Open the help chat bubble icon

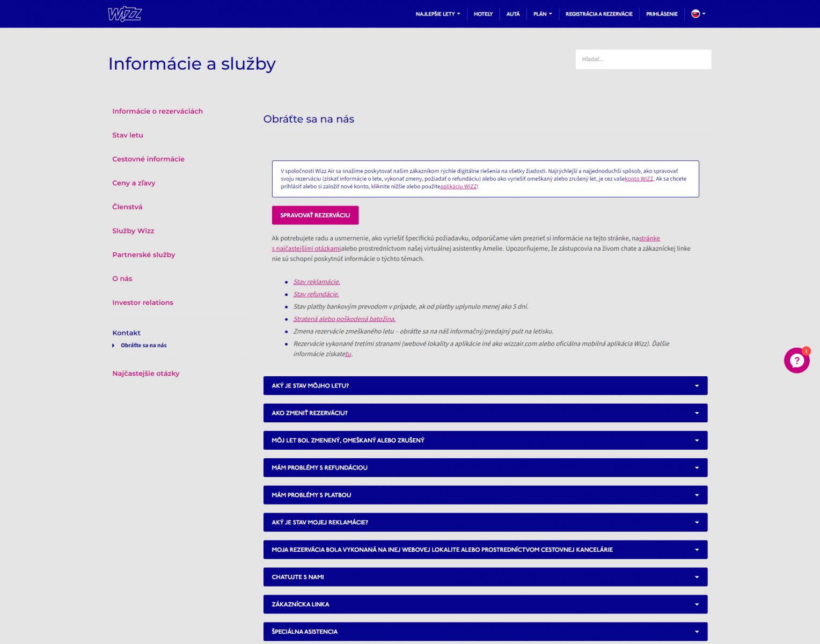[796, 361]
